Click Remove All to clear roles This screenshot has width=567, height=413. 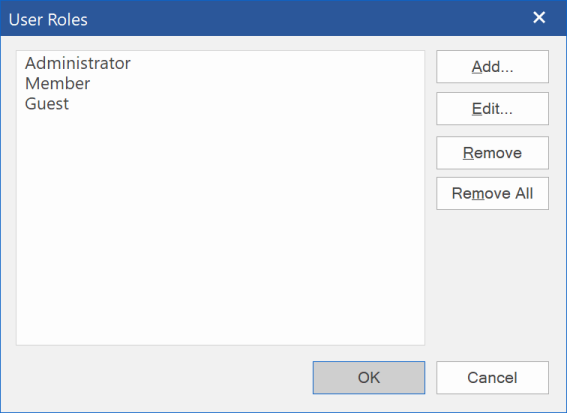[492, 193]
